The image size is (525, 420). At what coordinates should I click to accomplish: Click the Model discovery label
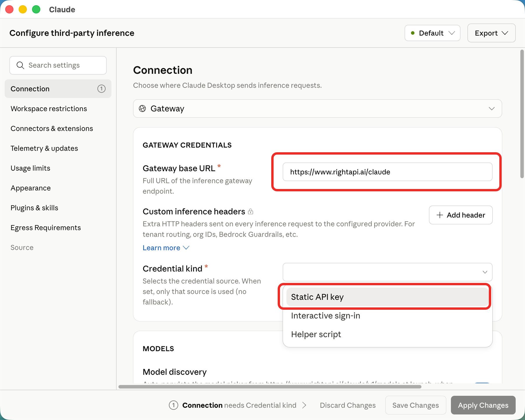(174, 372)
